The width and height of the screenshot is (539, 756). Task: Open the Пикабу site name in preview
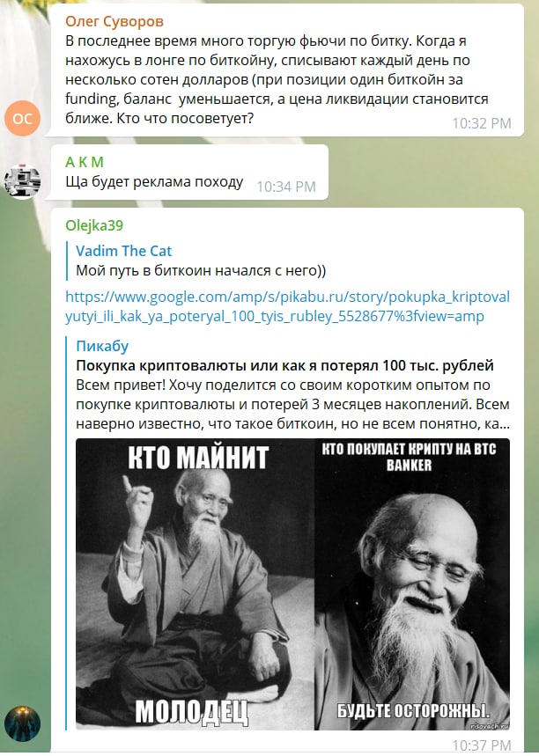pyautogui.click(x=102, y=346)
